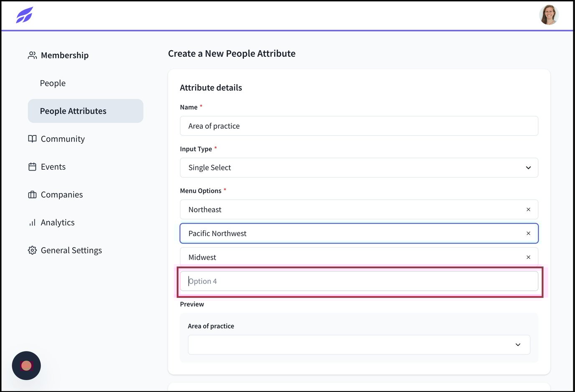The image size is (575, 392).
Task: Remove the Pacific Northwest option
Action: 528,233
